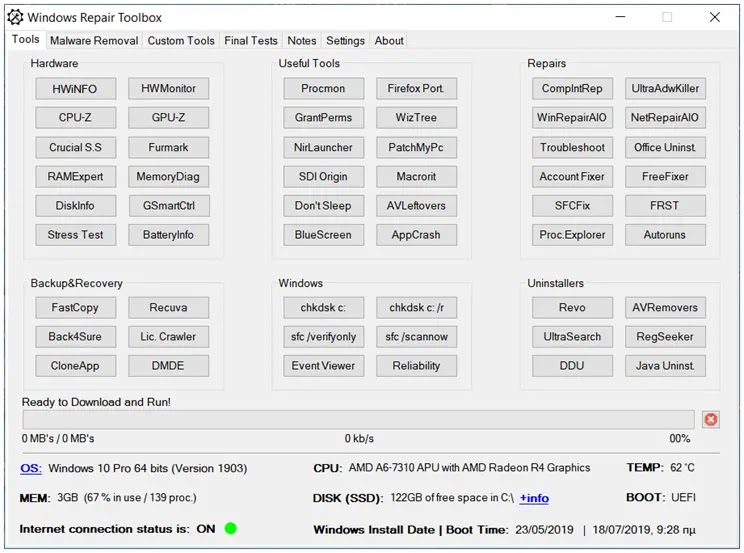
Task: Open the Notes tab
Action: 302,41
